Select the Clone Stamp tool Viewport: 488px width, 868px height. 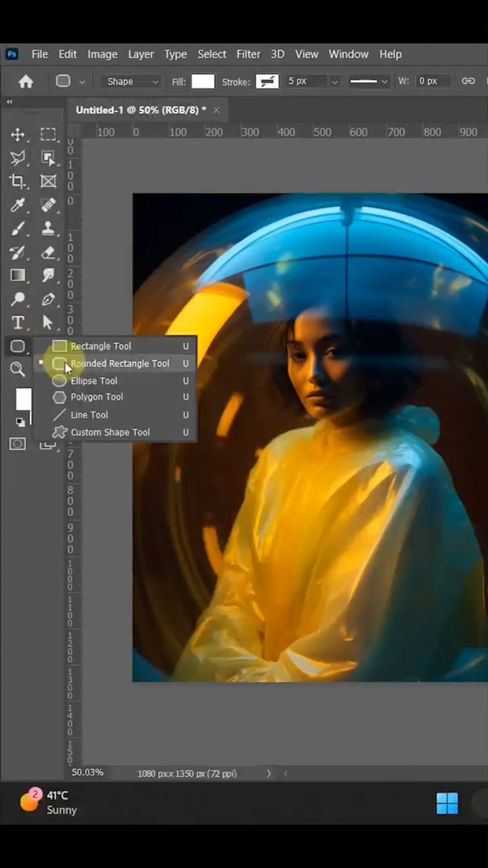(48, 228)
